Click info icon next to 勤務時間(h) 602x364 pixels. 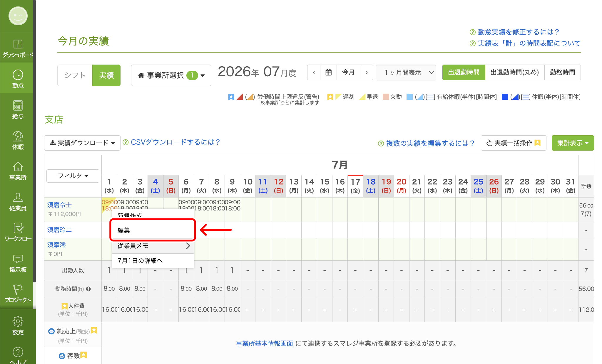88,289
